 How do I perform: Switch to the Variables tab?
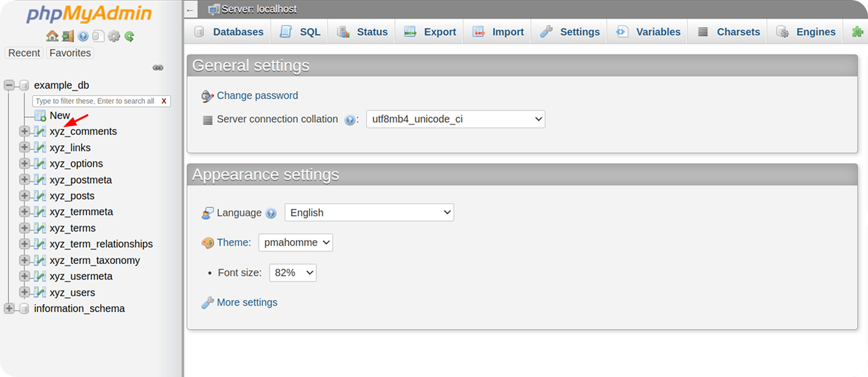648,32
